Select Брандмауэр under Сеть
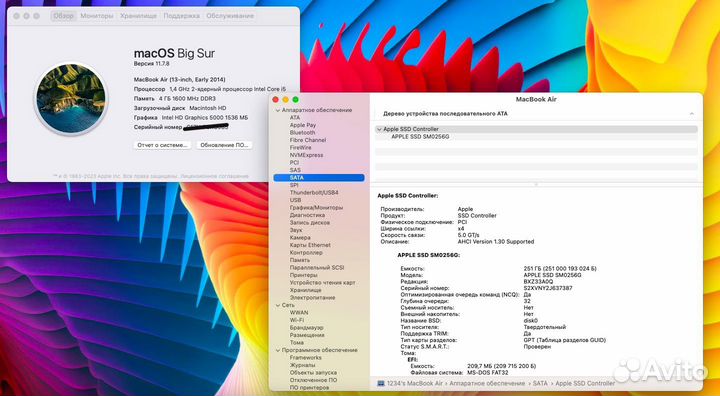Viewport: 720px width, 396px height. pos(306,328)
